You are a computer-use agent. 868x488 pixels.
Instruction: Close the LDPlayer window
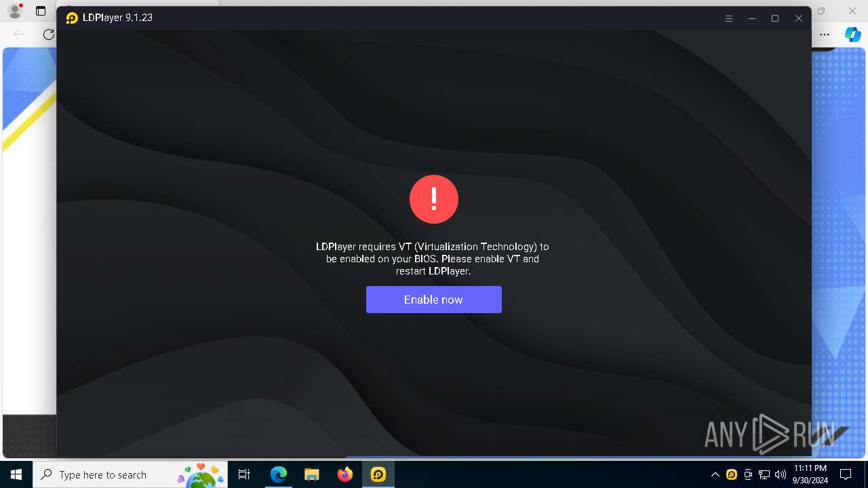coord(799,18)
